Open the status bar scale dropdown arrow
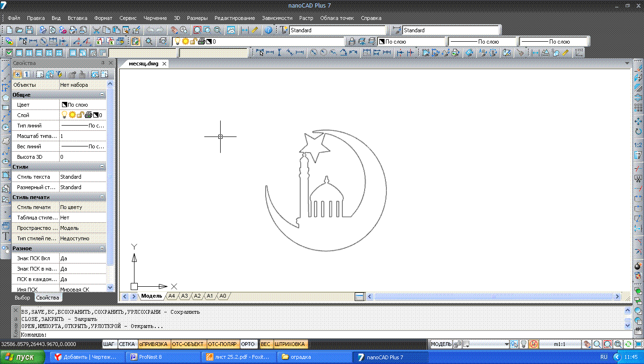This screenshot has height=364, width=644. tap(506, 344)
